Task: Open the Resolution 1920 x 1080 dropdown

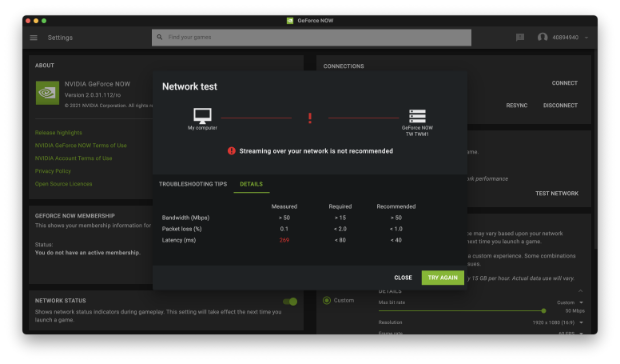Action: 558,323
